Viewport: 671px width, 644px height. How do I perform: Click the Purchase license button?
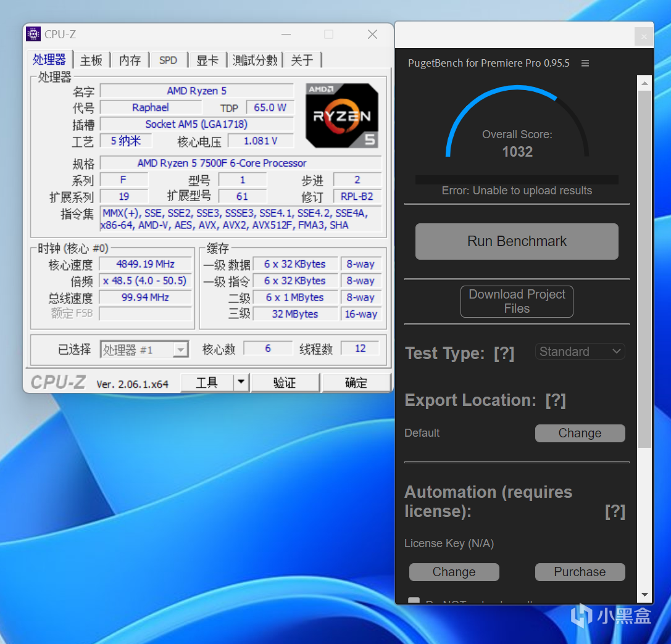(x=580, y=572)
